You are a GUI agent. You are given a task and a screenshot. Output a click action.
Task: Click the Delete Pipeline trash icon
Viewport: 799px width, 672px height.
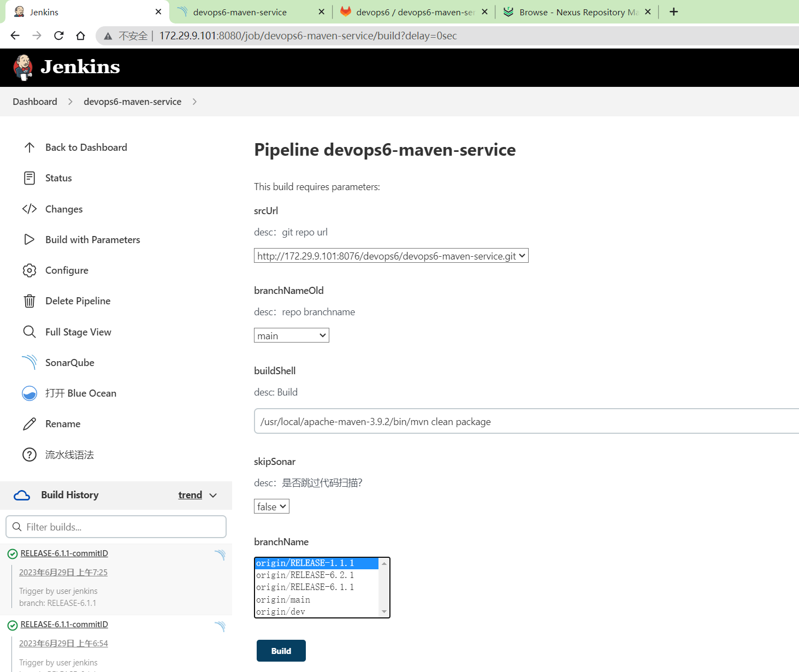(x=29, y=301)
